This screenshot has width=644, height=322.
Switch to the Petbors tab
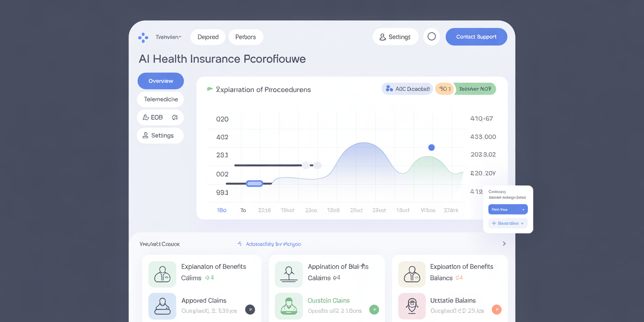pyautogui.click(x=246, y=37)
